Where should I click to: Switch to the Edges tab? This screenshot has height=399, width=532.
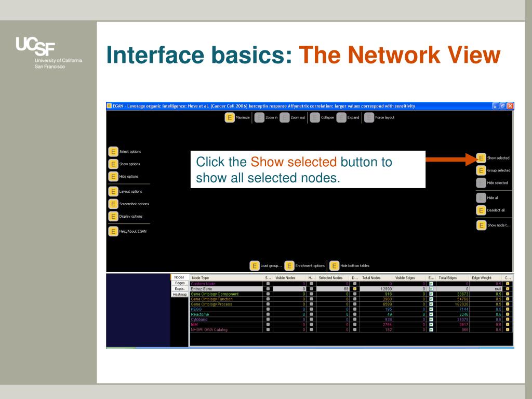(x=180, y=283)
